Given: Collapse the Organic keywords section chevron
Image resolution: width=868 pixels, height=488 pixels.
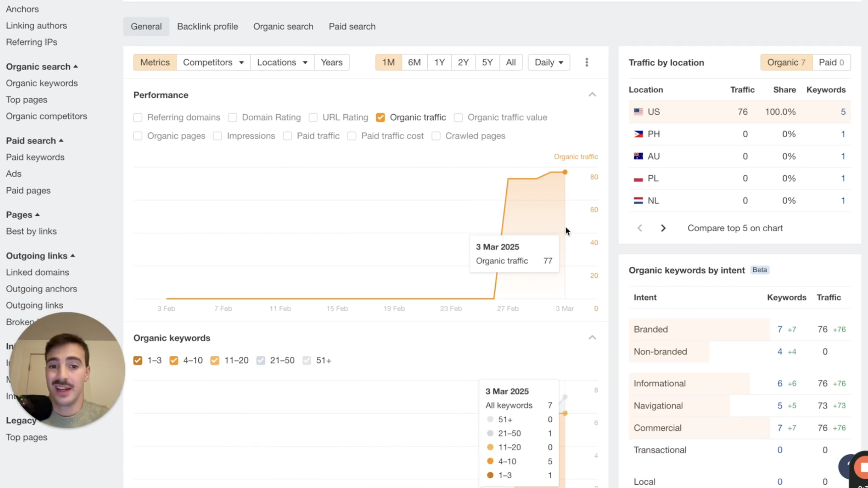Looking at the screenshot, I should [x=592, y=338].
